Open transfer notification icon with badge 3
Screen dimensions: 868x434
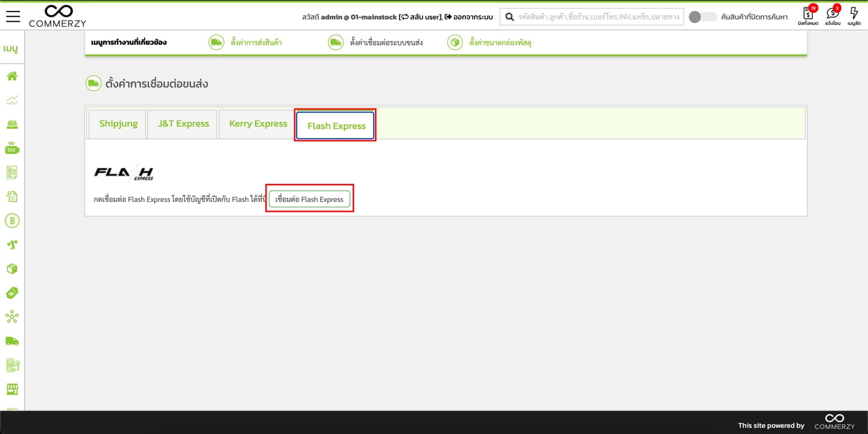[833, 15]
